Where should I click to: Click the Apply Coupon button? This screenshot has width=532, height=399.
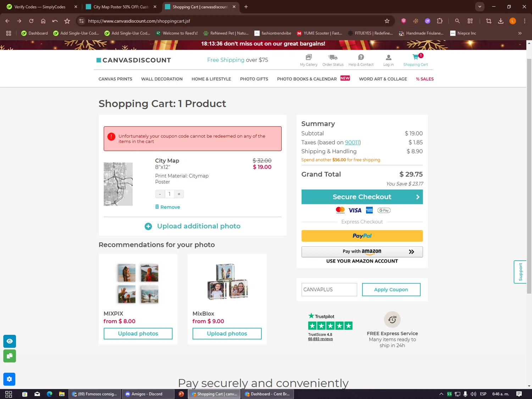[391, 289]
